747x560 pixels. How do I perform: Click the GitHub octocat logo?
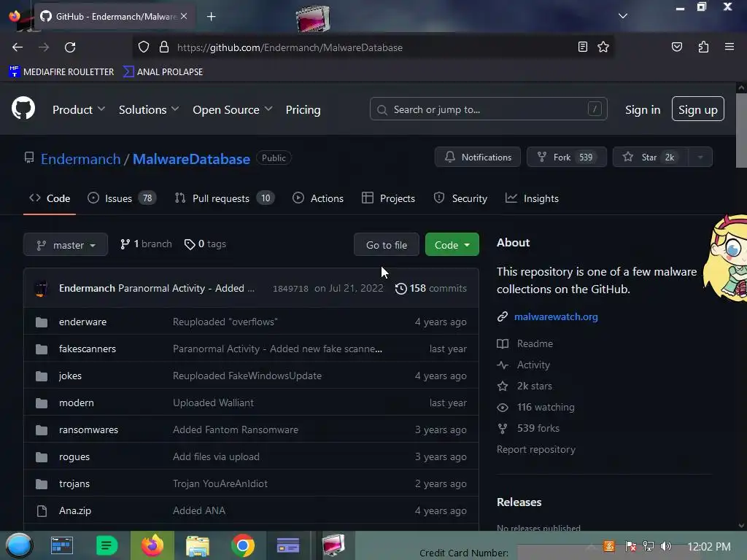[x=23, y=109]
